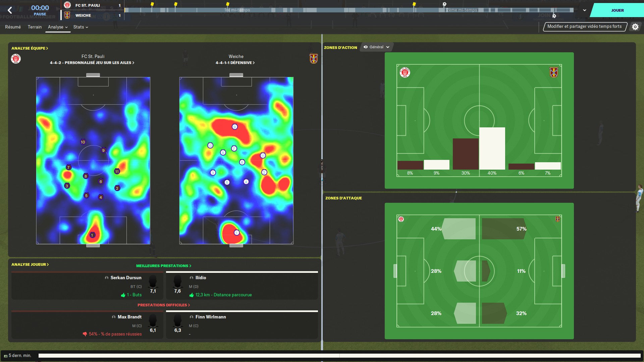Click the bottom match progress bar
The image size is (644, 362).
tap(339, 356)
